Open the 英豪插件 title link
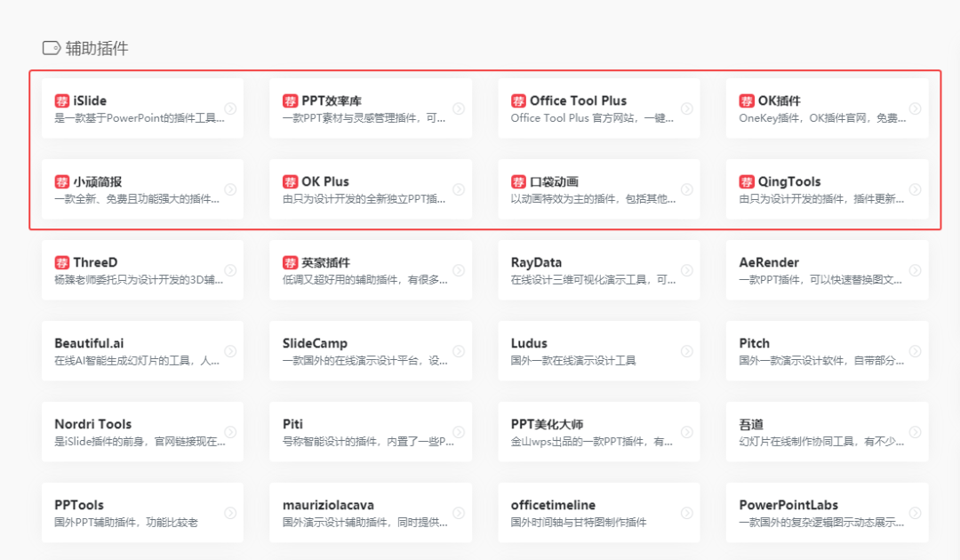This screenshot has height=560, width=960. (x=325, y=262)
